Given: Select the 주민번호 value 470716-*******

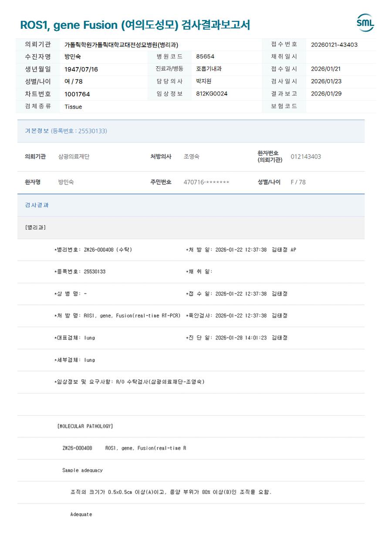Looking at the screenshot, I should point(206,182).
